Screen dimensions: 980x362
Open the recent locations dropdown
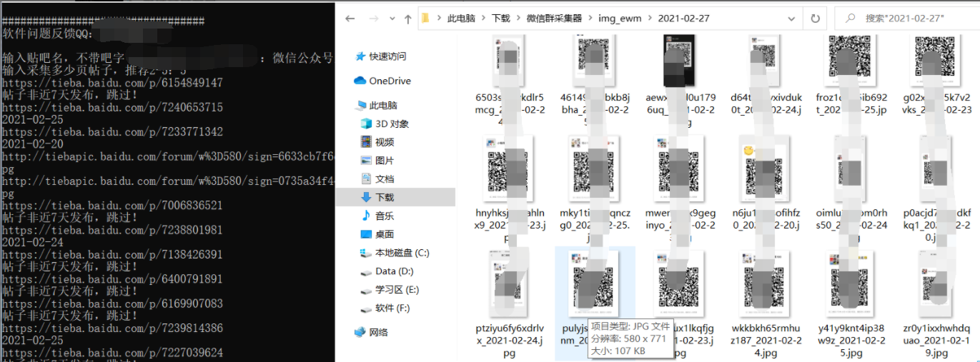click(x=391, y=19)
